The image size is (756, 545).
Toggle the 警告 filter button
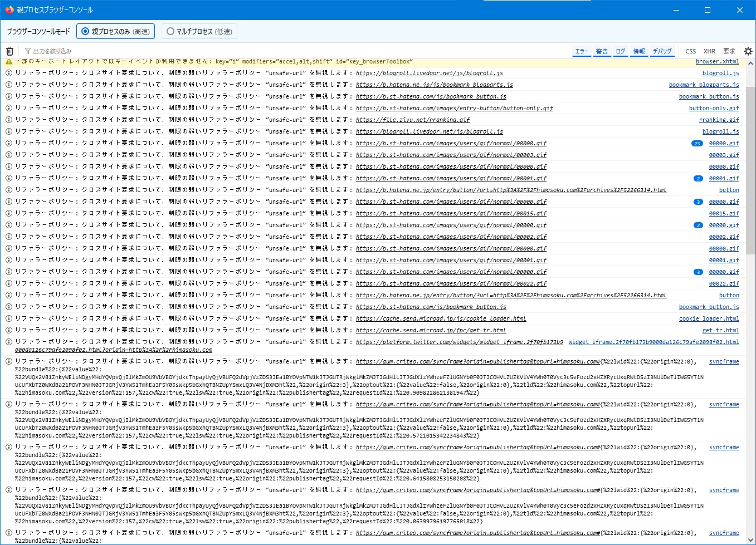coord(602,51)
